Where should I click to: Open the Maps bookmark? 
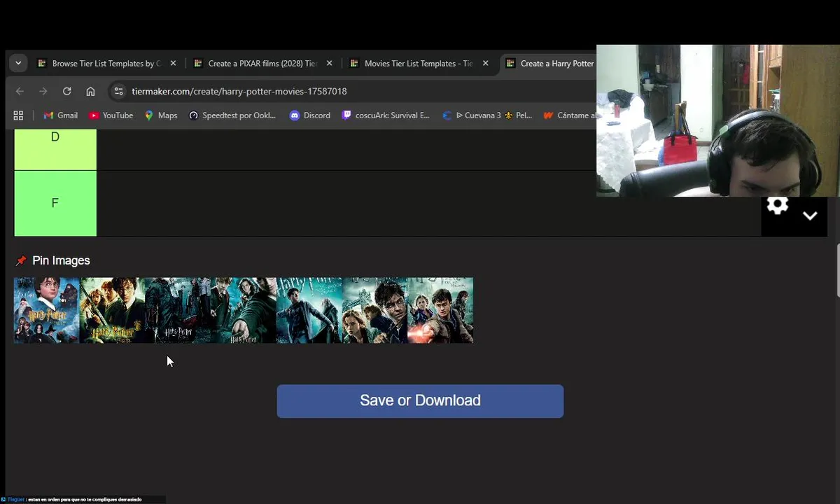point(161,115)
